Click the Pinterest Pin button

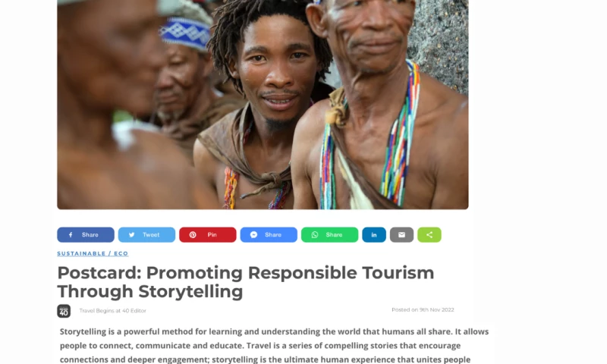pyautogui.click(x=207, y=235)
